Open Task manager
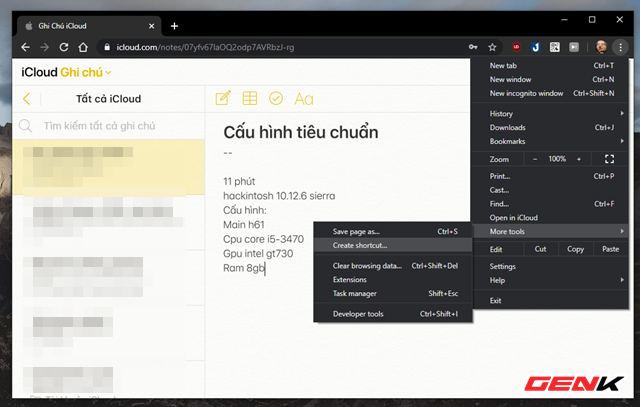 (x=393, y=294)
